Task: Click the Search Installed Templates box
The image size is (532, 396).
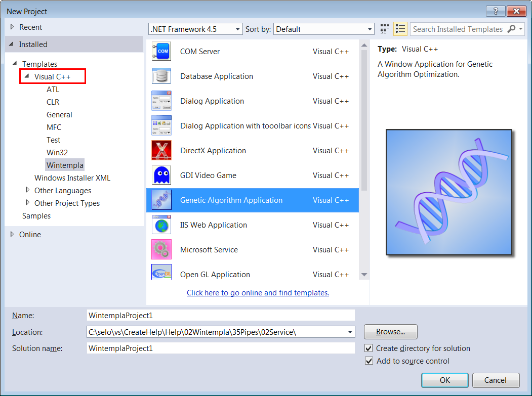Action: [458, 29]
